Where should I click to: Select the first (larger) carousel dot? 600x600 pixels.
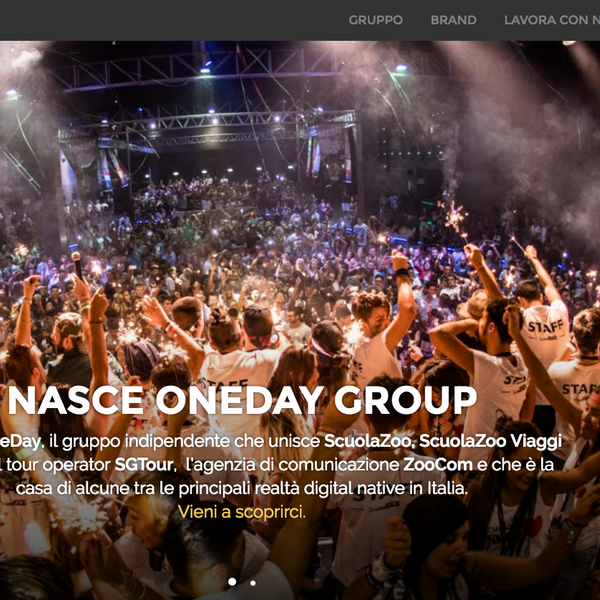[x=232, y=582]
